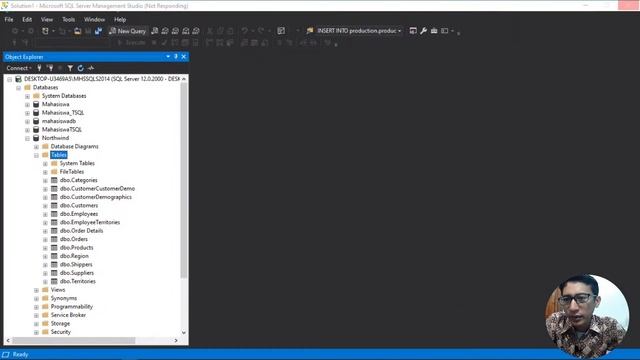This screenshot has width=640, height=360.
Task: Click the properties wrench icon in toolbar
Action: [424, 31]
